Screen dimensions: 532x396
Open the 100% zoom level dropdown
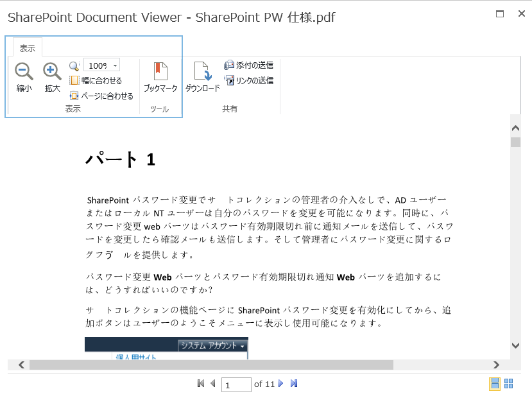click(102, 65)
